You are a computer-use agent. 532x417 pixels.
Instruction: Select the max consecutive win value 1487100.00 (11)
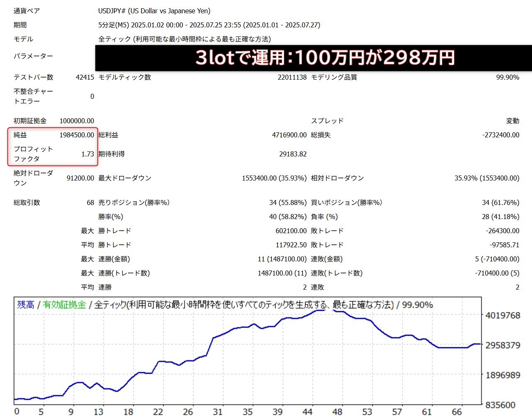pos(282,273)
